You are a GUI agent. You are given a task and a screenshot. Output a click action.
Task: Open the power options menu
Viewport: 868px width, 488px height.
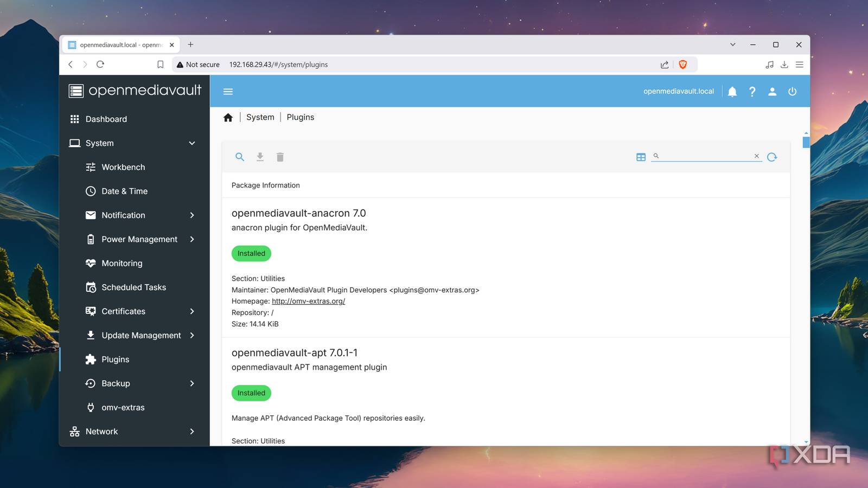coord(793,92)
